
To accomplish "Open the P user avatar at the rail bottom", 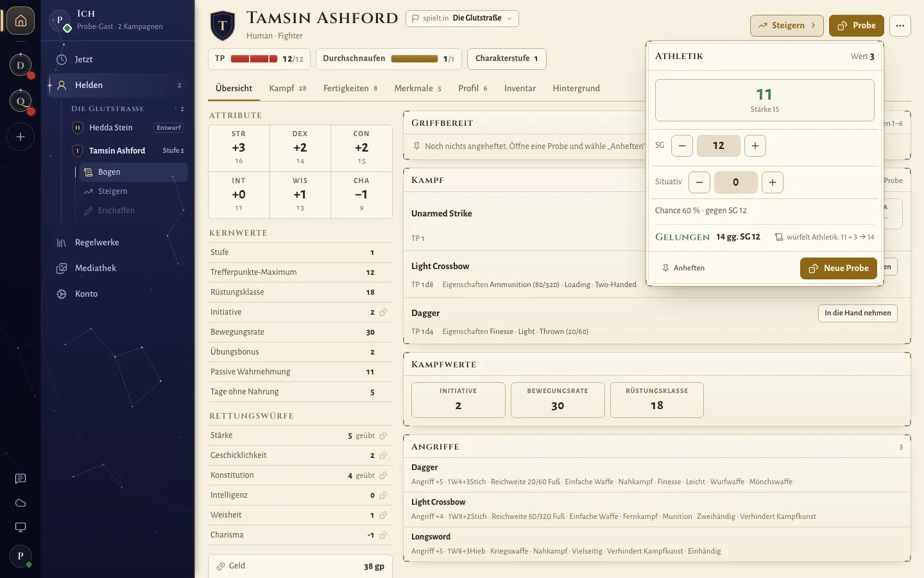I will (21, 556).
